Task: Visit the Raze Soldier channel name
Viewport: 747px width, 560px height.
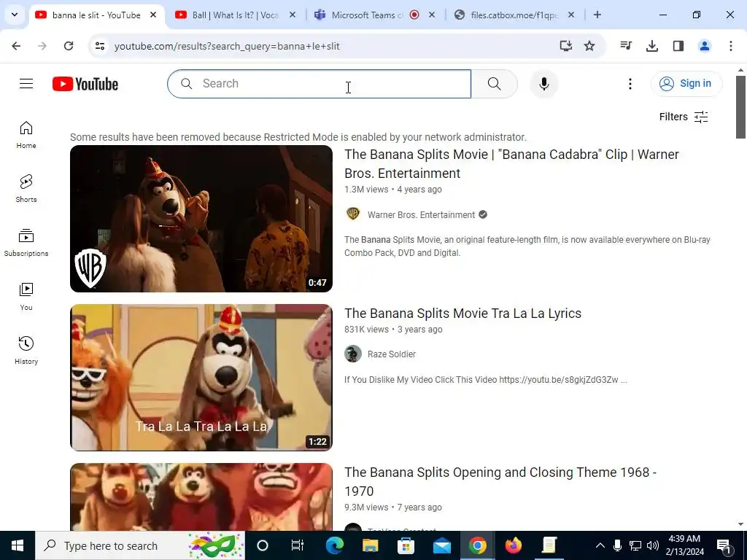Action: click(392, 354)
